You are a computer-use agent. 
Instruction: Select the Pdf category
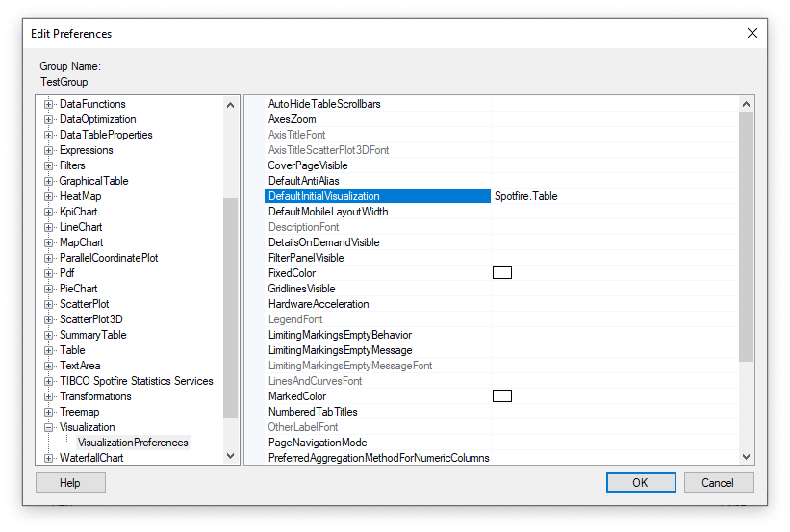[66, 273]
